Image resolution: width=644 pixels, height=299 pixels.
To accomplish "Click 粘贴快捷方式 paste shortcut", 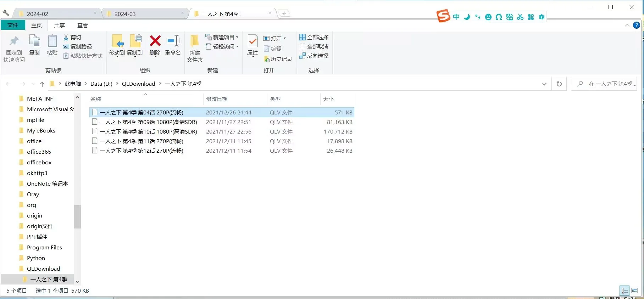I will (83, 56).
